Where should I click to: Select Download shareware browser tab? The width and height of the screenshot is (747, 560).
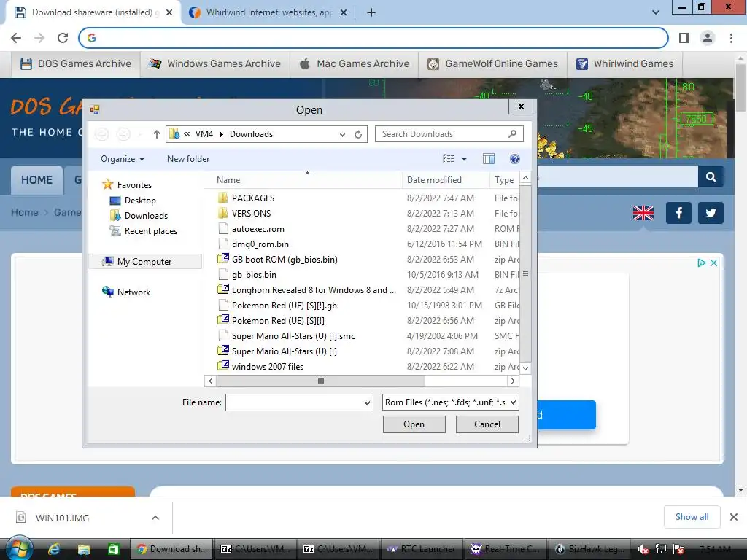(93, 12)
